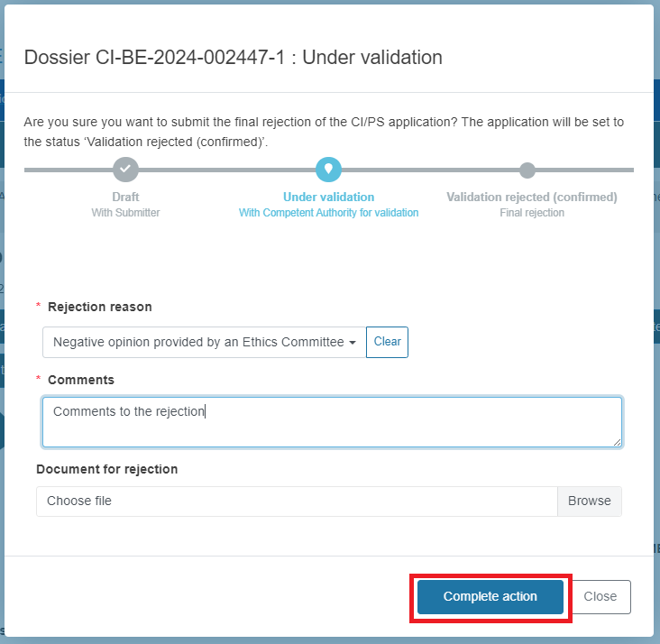Click the 'Rejection reason' field label
This screenshot has width=660, height=644.
click(100, 307)
